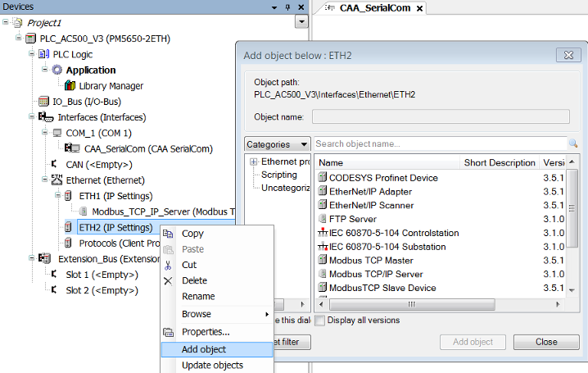Click the Properties icon in context menu

tap(169, 332)
